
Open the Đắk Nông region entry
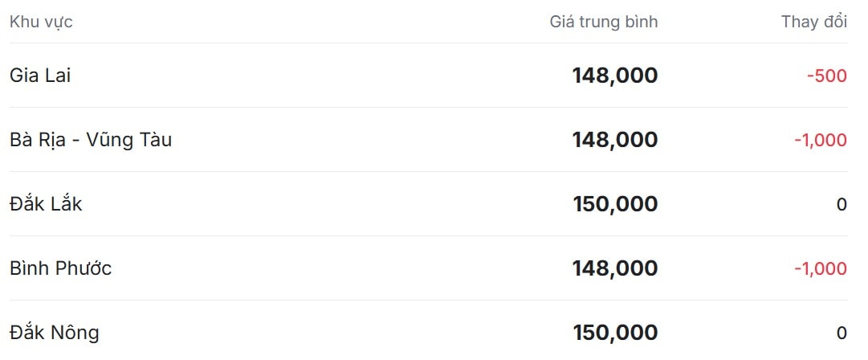click(x=55, y=333)
